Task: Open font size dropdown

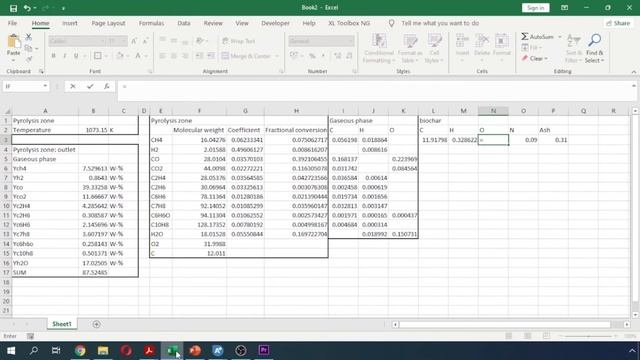Action: tap(123, 41)
